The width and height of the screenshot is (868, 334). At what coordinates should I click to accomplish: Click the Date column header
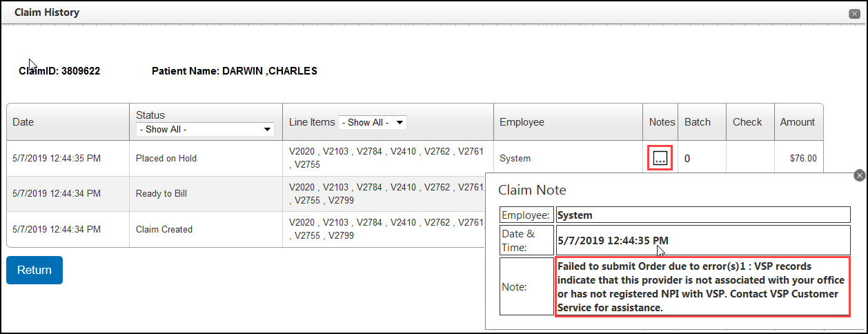click(23, 122)
